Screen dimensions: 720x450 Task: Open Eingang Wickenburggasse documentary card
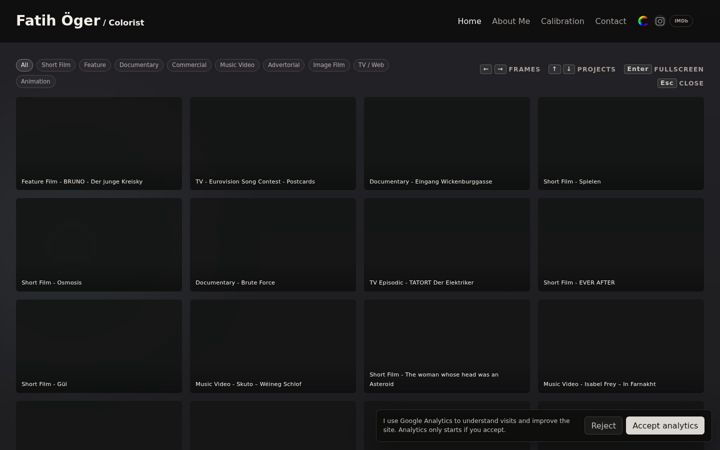click(x=447, y=143)
